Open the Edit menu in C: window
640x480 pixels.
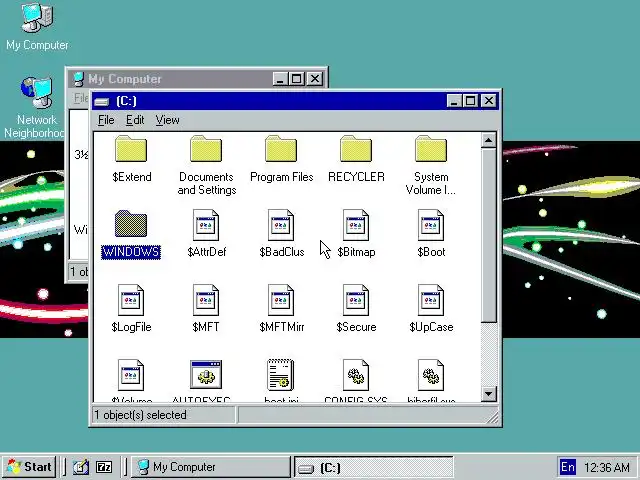[135, 120]
